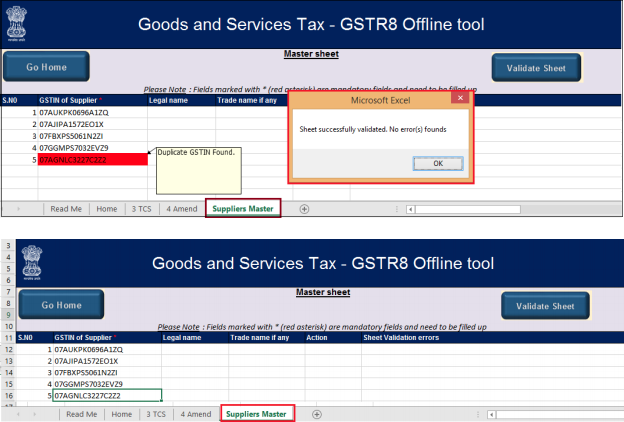Click the Master sheet heading in lower sheet
Image resolution: width=624 pixels, height=422 pixels.
click(x=323, y=292)
